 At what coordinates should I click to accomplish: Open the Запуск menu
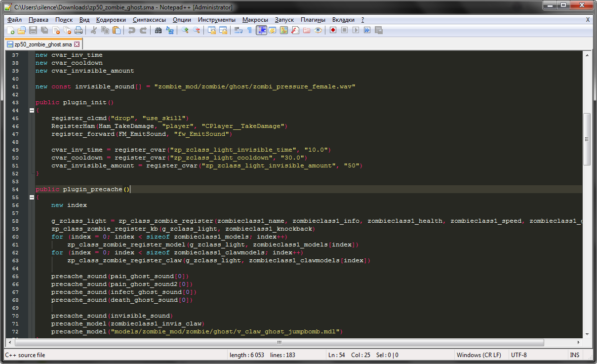click(284, 20)
